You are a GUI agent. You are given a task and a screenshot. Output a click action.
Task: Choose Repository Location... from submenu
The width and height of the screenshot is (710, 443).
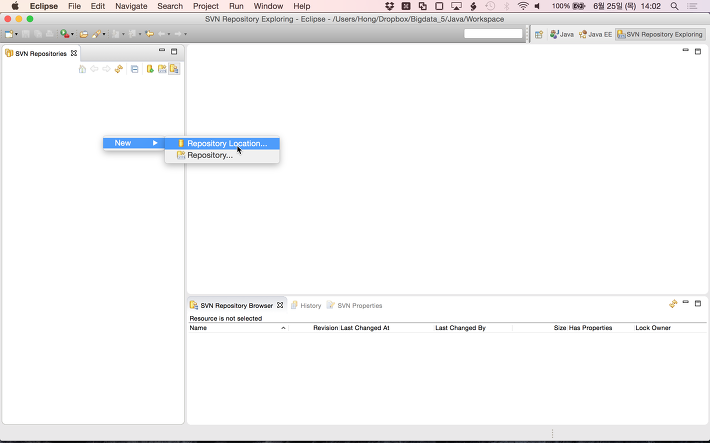pyautogui.click(x=222, y=143)
